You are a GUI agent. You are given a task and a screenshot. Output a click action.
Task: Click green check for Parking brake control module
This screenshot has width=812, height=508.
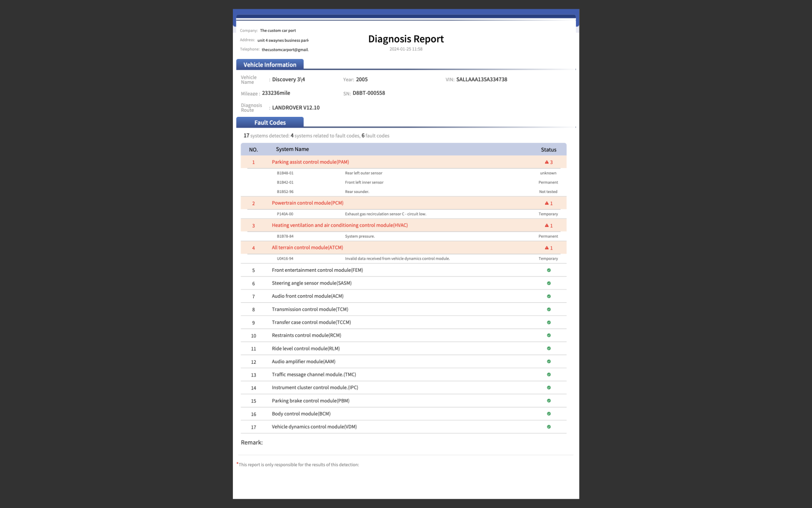549,401
